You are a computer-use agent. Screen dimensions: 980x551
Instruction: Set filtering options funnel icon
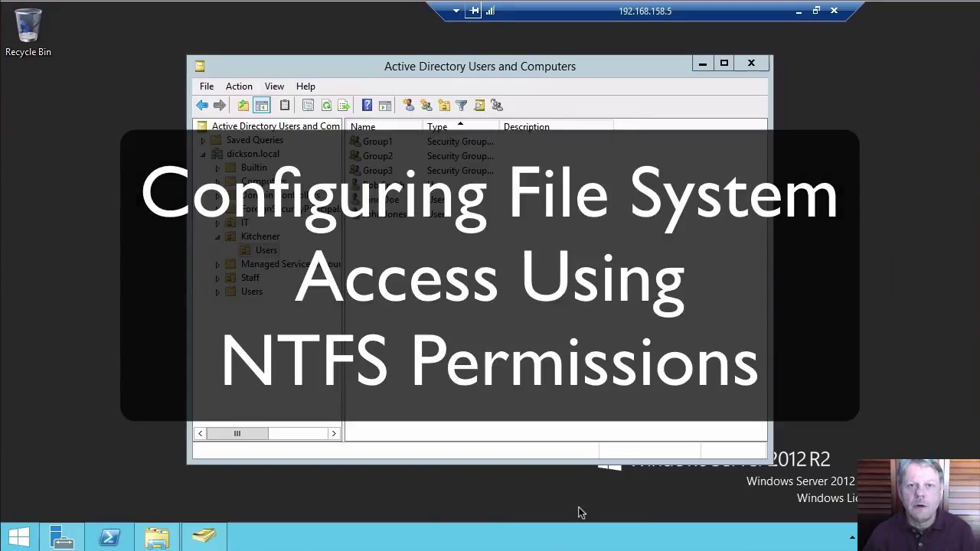pyautogui.click(x=462, y=106)
